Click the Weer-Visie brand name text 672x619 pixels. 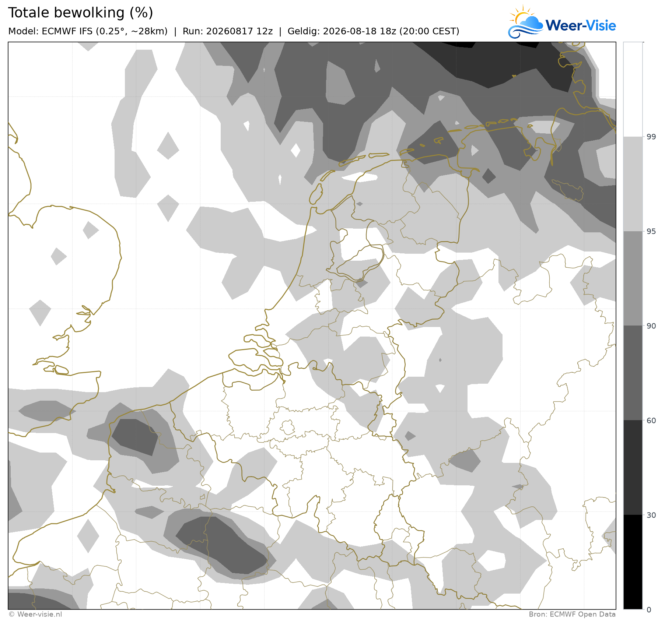tap(581, 25)
